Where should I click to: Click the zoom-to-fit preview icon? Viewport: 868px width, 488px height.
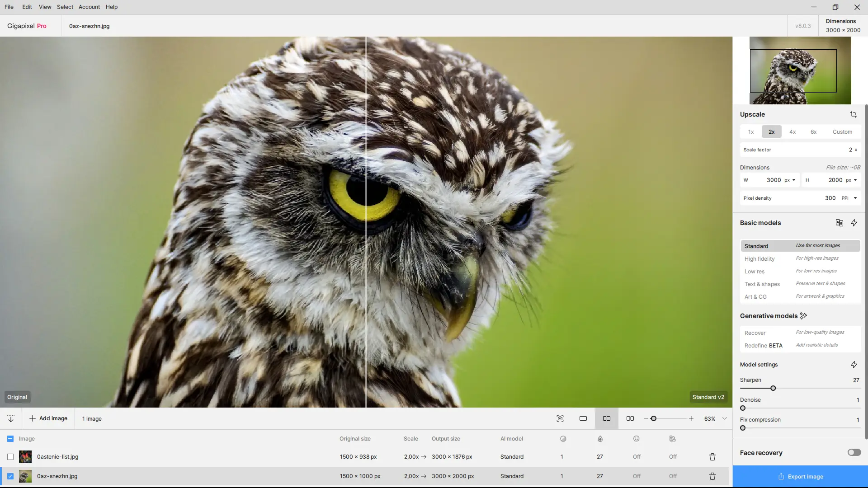[560, 418]
